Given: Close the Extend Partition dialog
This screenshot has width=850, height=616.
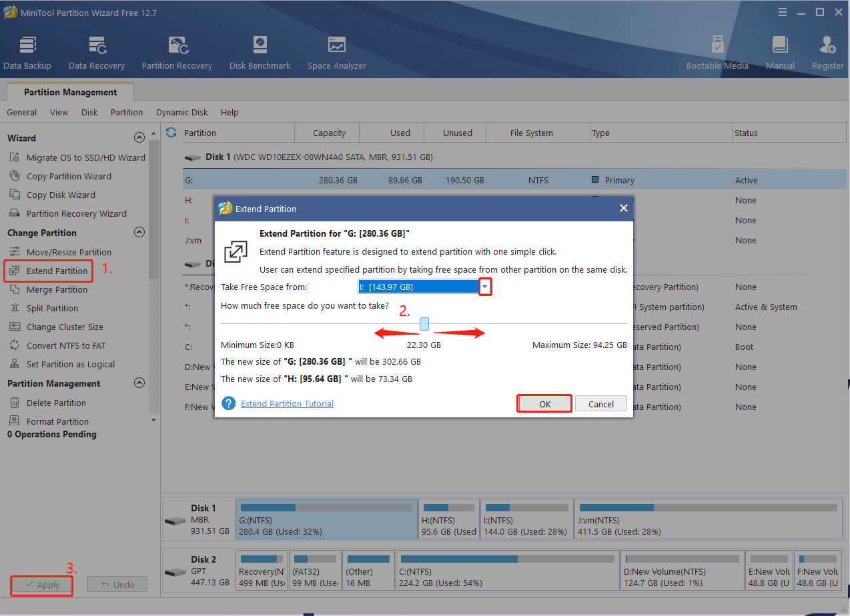Looking at the screenshot, I should pyautogui.click(x=624, y=208).
